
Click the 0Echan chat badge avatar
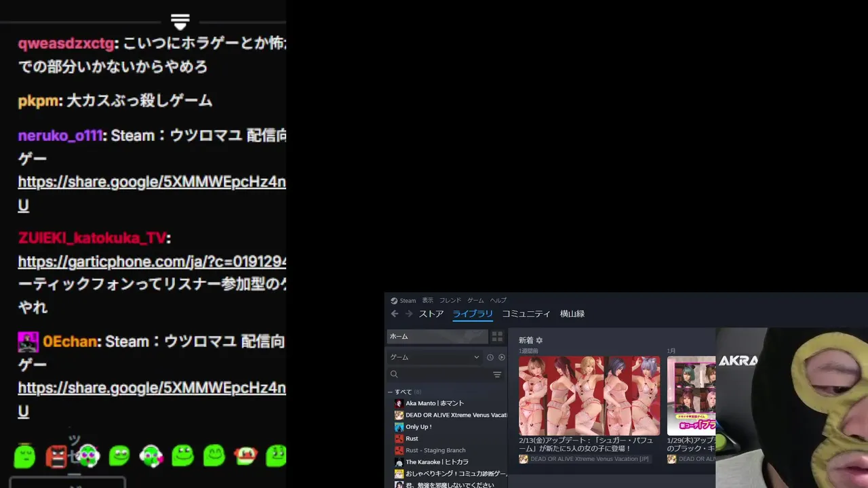tap(28, 342)
